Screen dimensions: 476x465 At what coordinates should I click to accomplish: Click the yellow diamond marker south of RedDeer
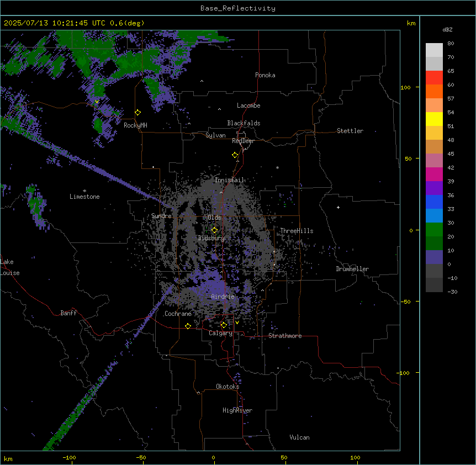point(235,155)
